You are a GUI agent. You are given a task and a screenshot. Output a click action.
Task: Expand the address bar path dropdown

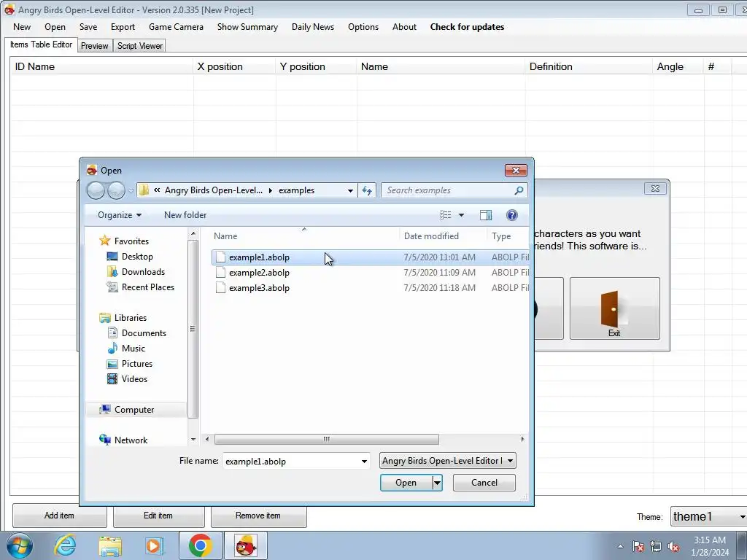350,190
